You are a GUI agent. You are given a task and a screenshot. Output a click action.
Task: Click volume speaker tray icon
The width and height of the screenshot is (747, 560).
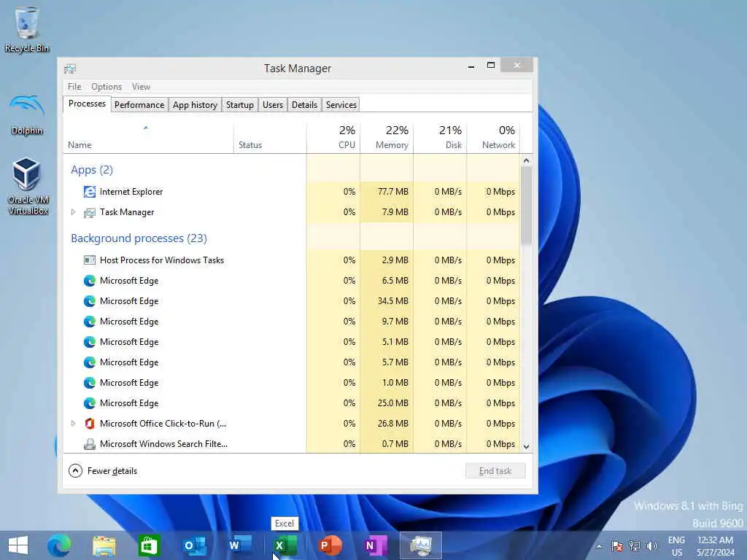[651, 545]
